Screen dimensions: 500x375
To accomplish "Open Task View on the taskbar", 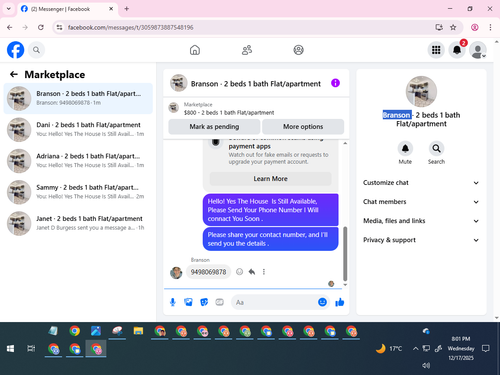I will pyautogui.click(x=31, y=349).
